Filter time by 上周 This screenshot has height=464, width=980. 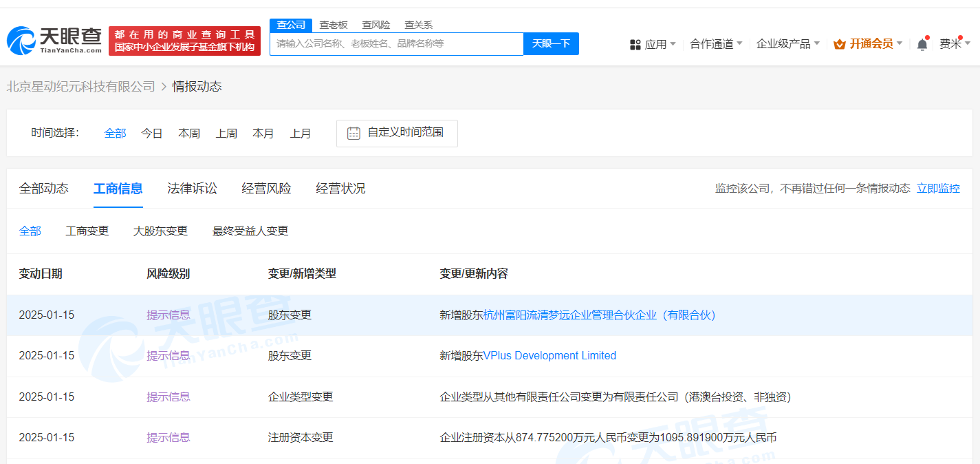click(226, 133)
